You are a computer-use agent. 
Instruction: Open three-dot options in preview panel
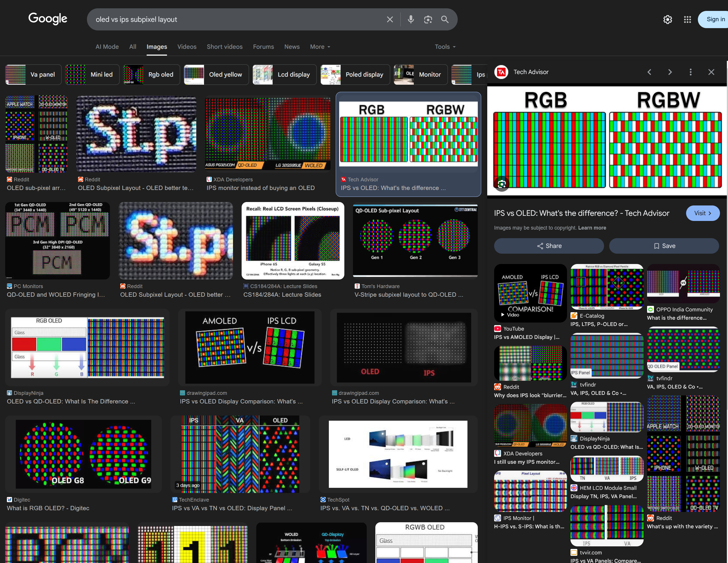point(690,72)
